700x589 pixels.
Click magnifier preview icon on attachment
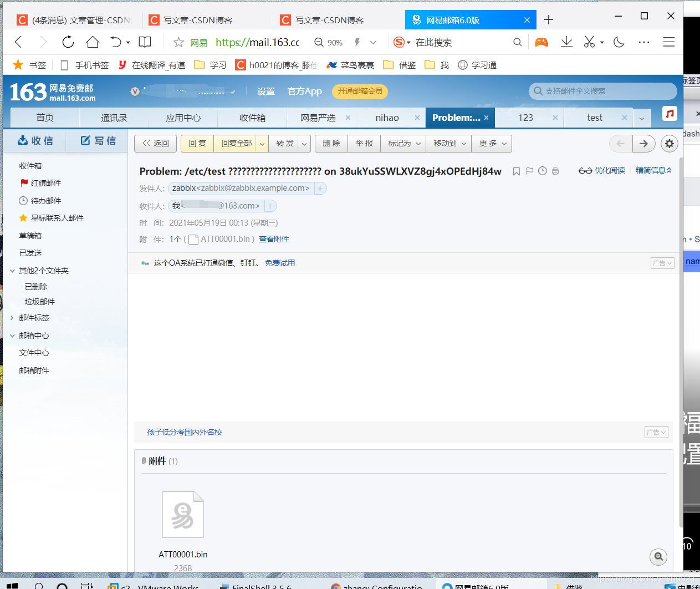[x=658, y=557]
